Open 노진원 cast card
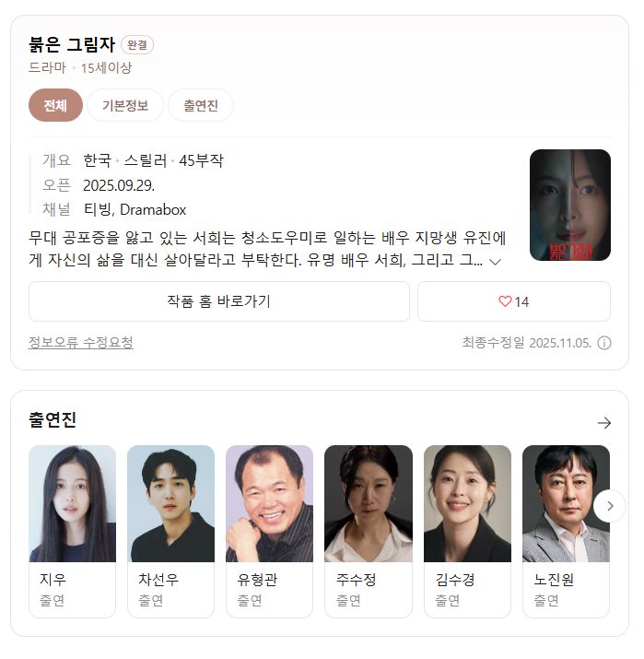Screen dimensions: 644x659 tap(566, 531)
